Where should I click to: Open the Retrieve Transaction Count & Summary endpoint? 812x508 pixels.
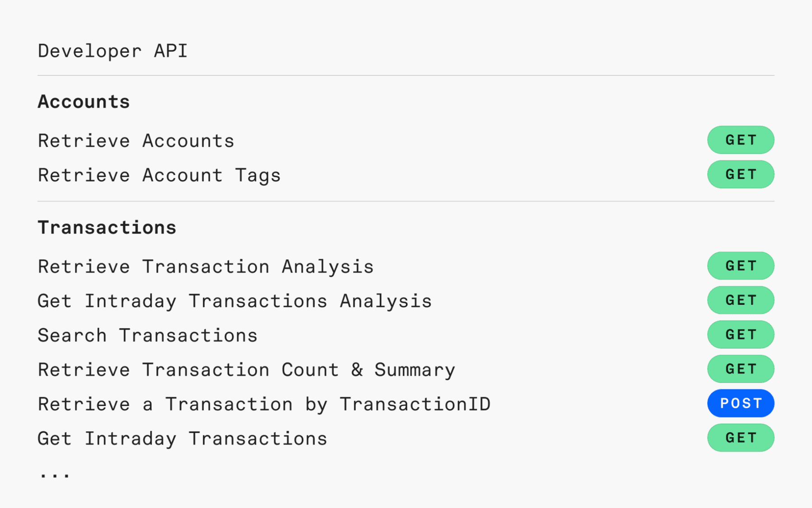(246, 369)
